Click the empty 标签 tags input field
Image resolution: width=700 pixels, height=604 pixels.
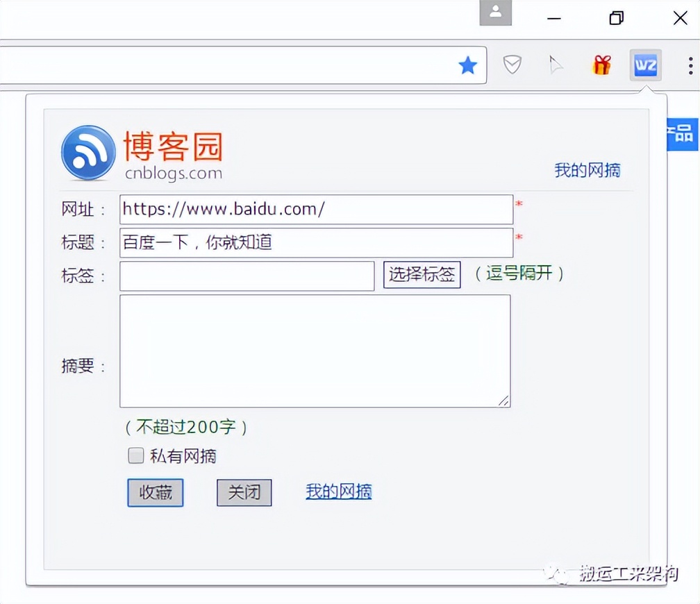(x=247, y=276)
